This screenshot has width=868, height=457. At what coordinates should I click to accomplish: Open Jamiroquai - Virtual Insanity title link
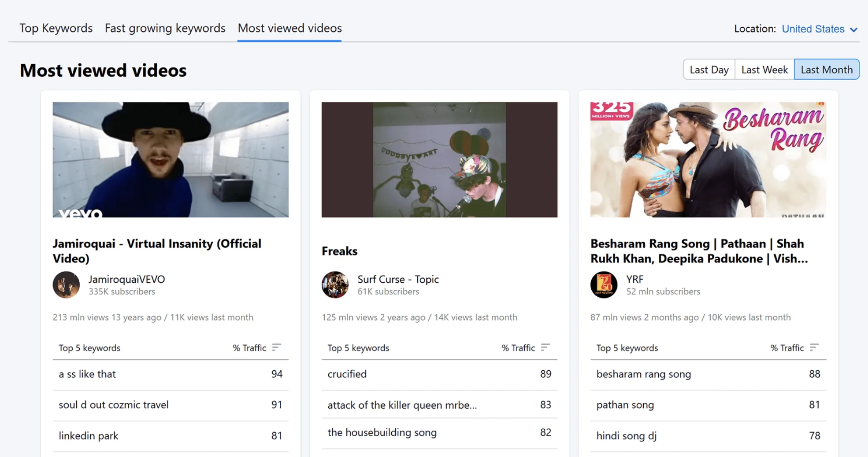coord(157,251)
